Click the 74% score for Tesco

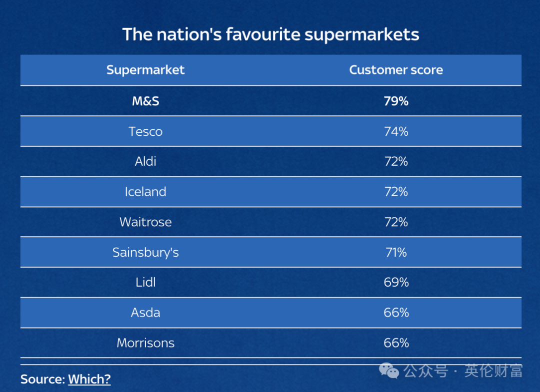click(x=396, y=131)
